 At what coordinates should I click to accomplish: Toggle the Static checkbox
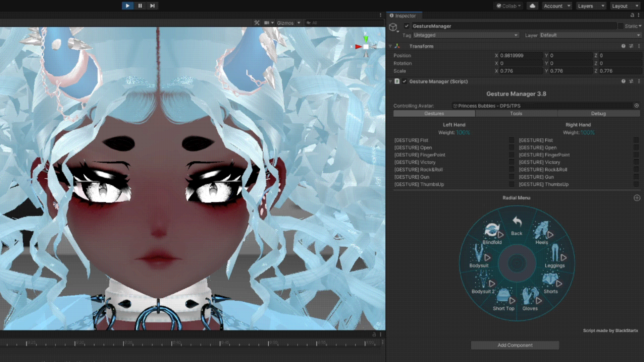click(621, 26)
